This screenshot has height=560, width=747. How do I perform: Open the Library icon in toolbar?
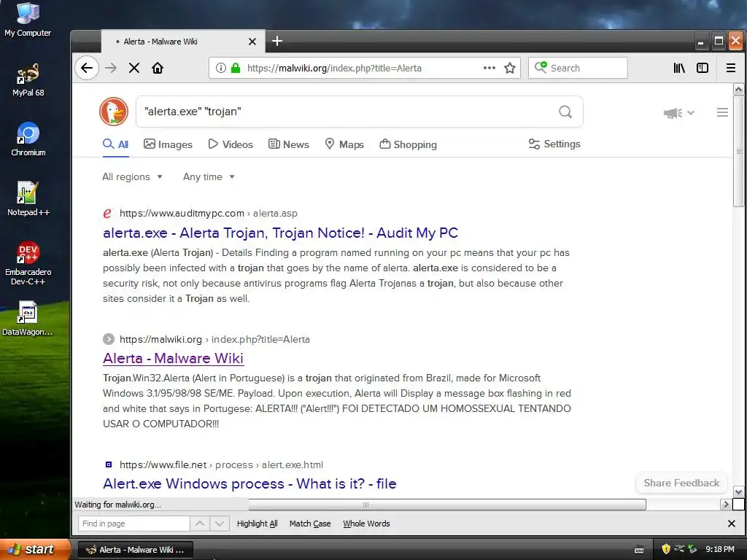679,68
